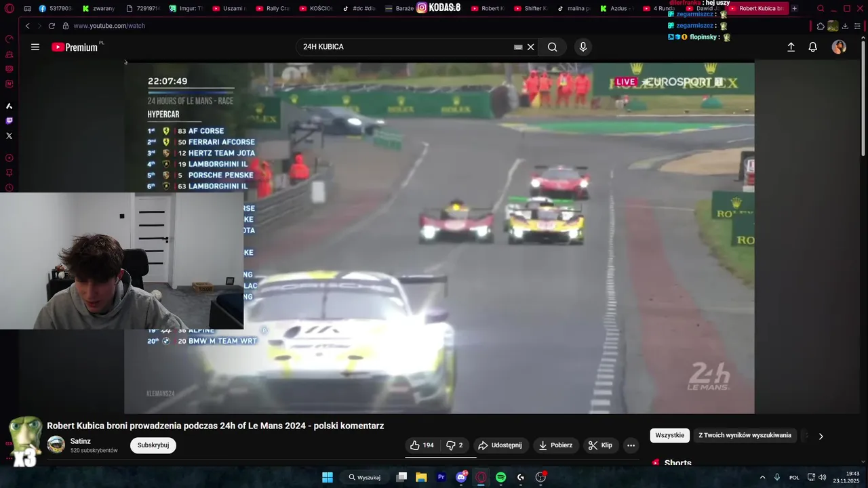Clear the search text with X icon
This screenshot has height=488, width=868.
(531, 47)
